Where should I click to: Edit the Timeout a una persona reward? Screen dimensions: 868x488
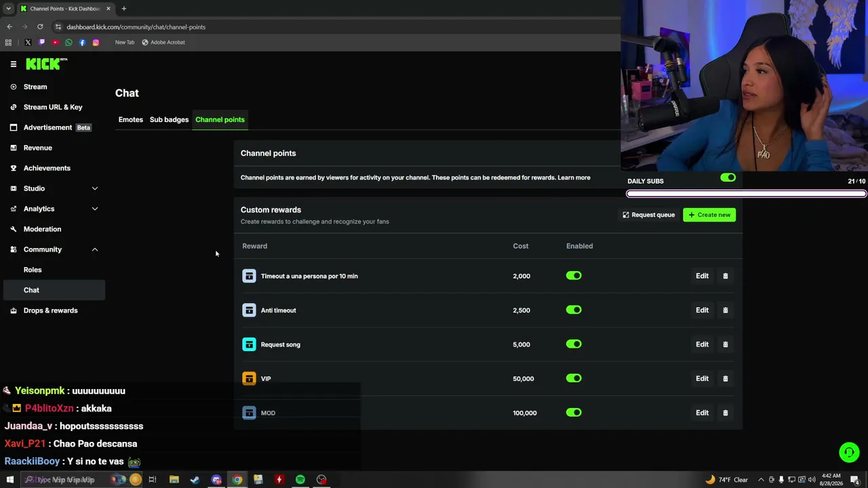click(702, 276)
